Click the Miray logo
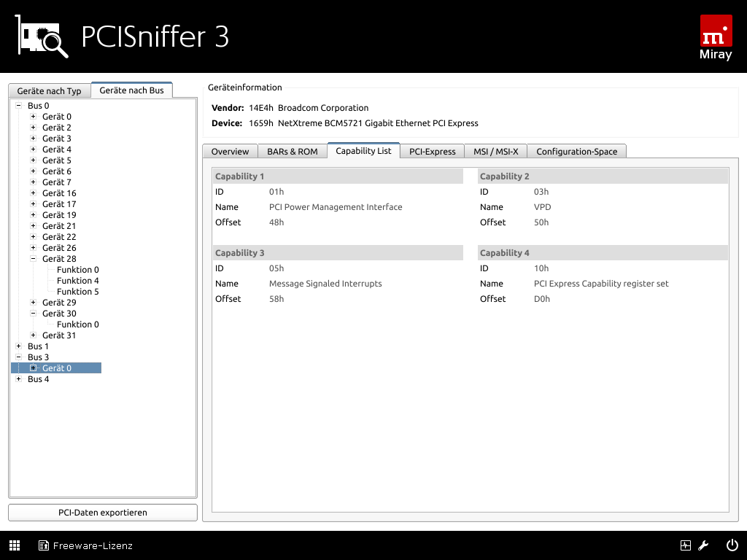This screenshot has height=560, width=747. 716,37
